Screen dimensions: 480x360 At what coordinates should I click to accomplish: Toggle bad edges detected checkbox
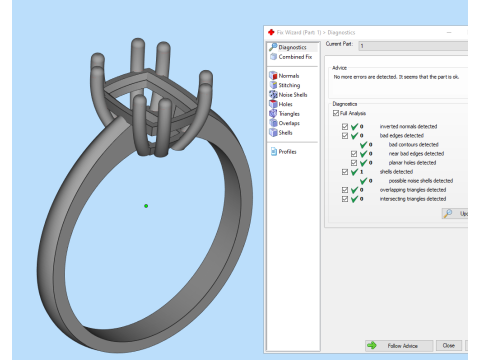(x=345, y=136)
